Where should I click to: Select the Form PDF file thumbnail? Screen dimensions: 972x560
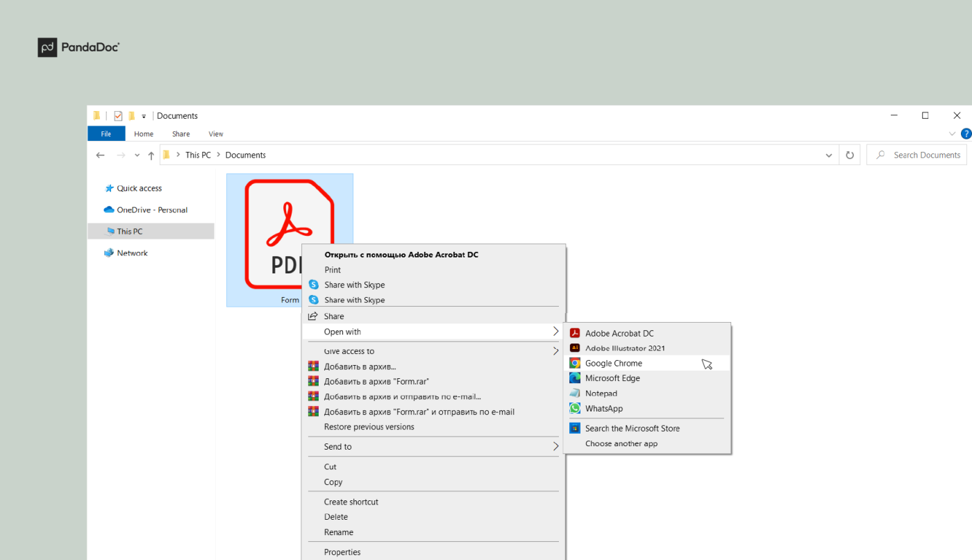[x=290, y=240]
